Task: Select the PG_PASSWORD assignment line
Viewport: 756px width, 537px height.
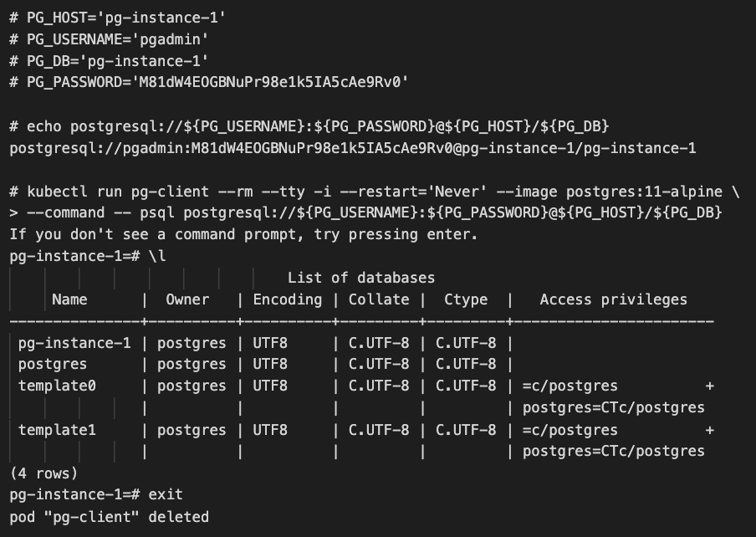Action: coord(209,82)
